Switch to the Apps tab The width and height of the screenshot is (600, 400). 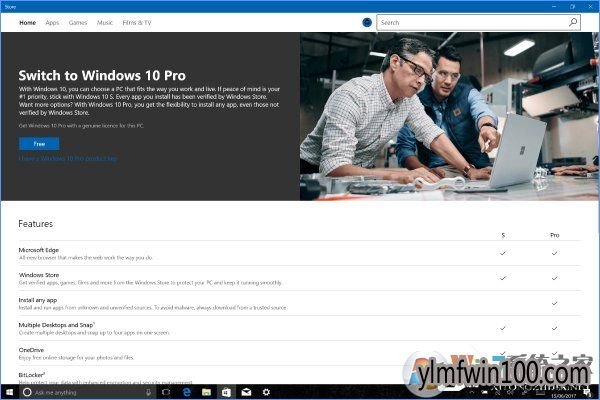point(52,23)
